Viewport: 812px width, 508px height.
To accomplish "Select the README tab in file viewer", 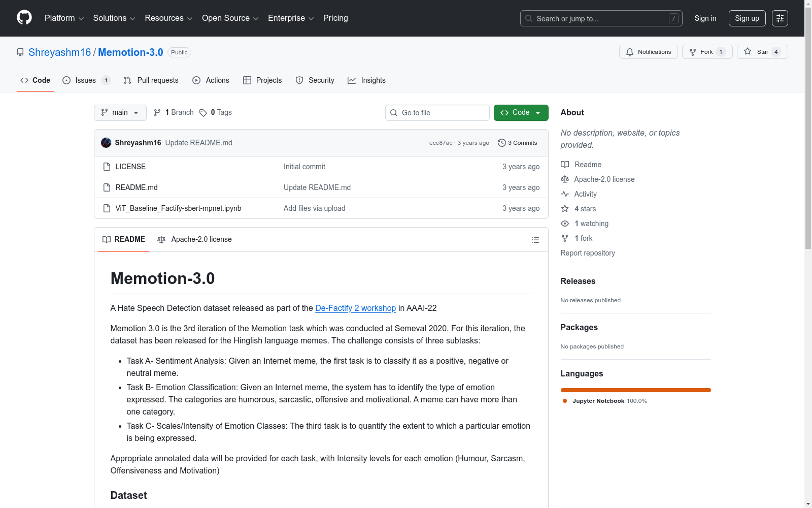I will (x=124, y=239).
